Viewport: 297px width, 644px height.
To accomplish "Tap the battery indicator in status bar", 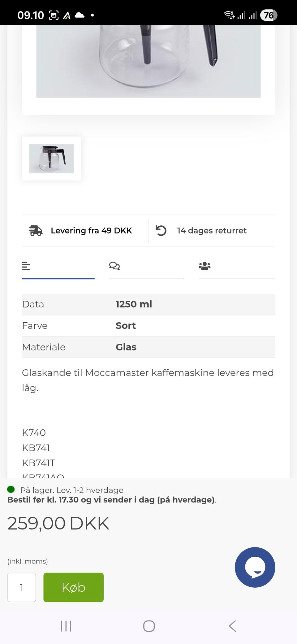I will 269,15.
